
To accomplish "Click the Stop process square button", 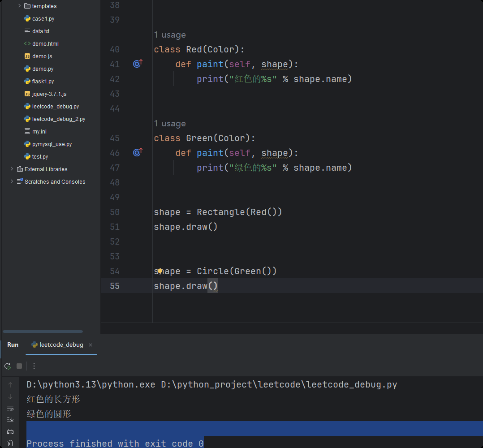I will point(19,366).
